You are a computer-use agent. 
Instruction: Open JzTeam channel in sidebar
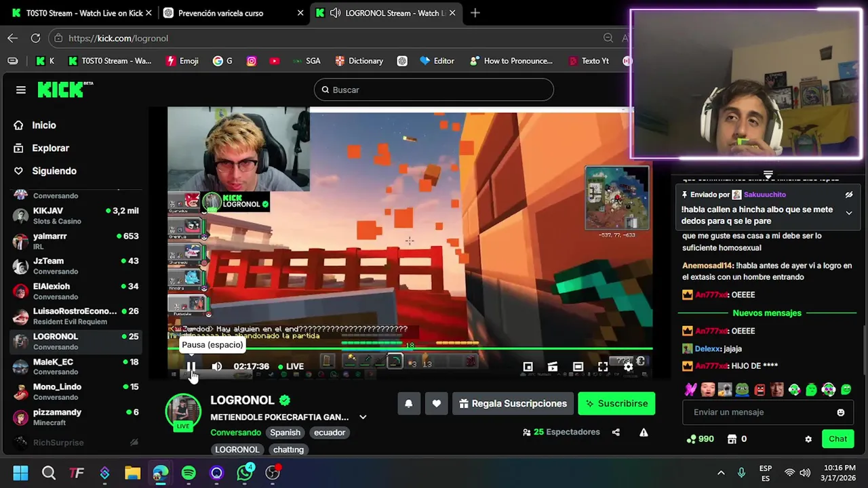77,266
